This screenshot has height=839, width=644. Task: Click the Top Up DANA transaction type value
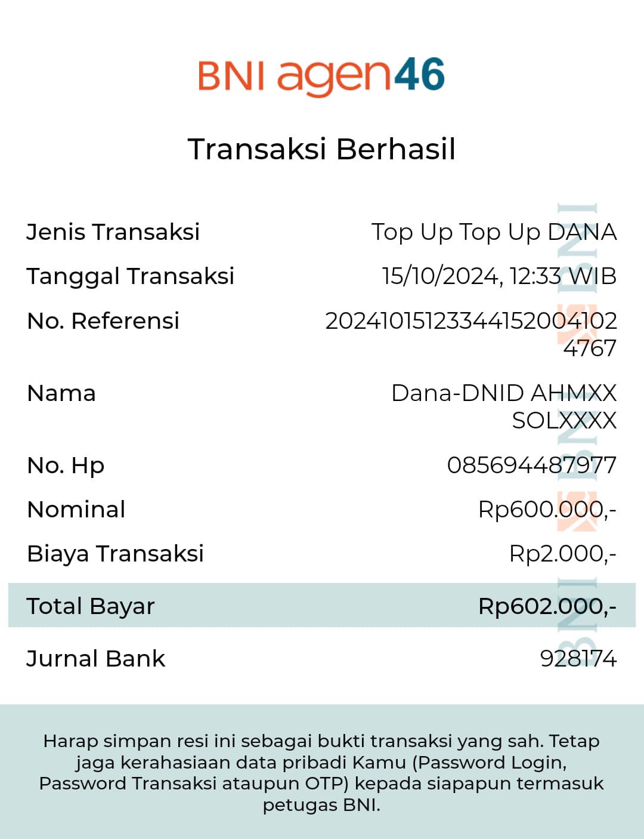494,232
